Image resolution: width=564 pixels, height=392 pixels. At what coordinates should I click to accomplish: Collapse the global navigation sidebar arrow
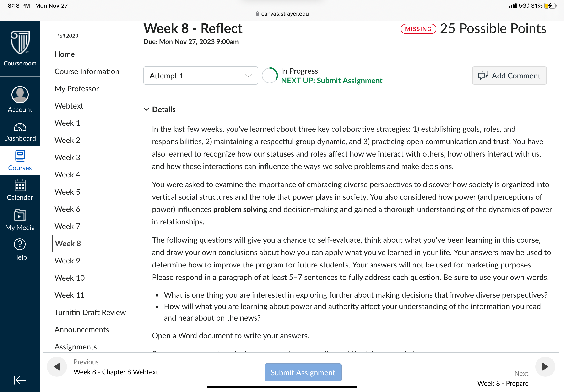click(x=20, y=380)
